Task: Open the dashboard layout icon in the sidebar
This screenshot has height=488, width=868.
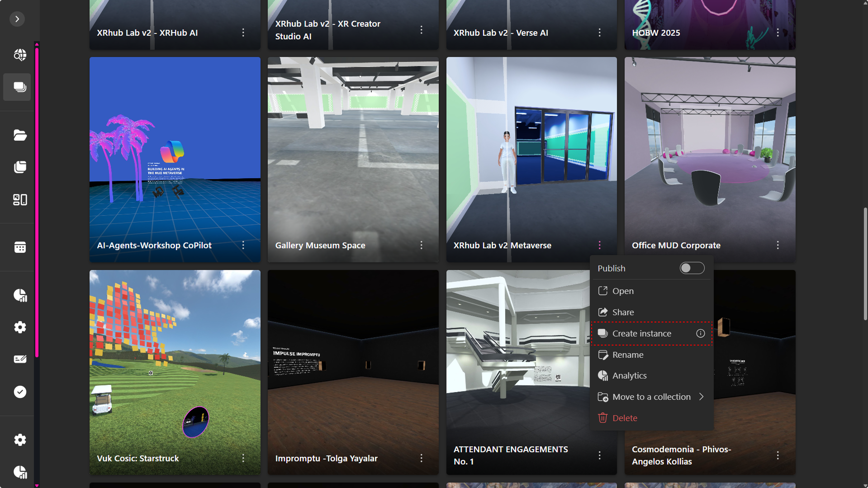Action: point(20,199)
